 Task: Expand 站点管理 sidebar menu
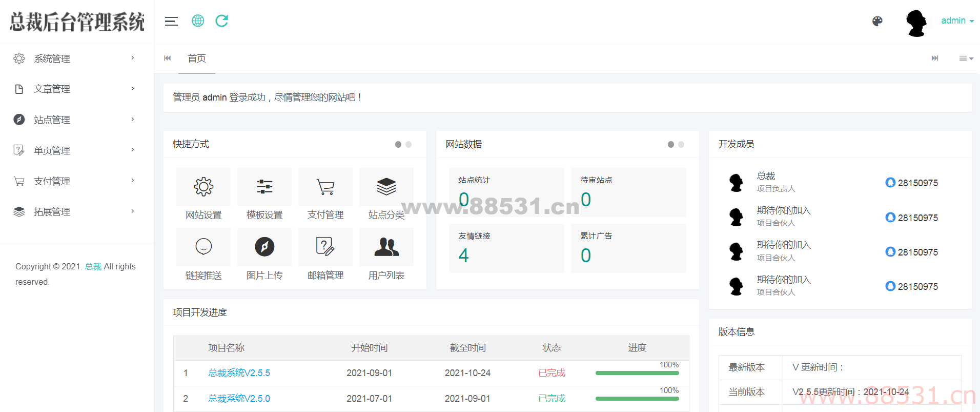tap(77, 120)
